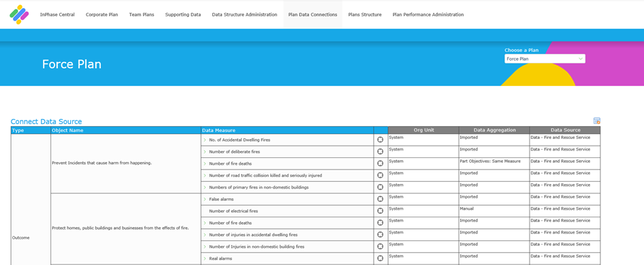This screenshot has width=644, height=265.
Task: Click the export icon above the Data Source column
Action: [597, 121]
